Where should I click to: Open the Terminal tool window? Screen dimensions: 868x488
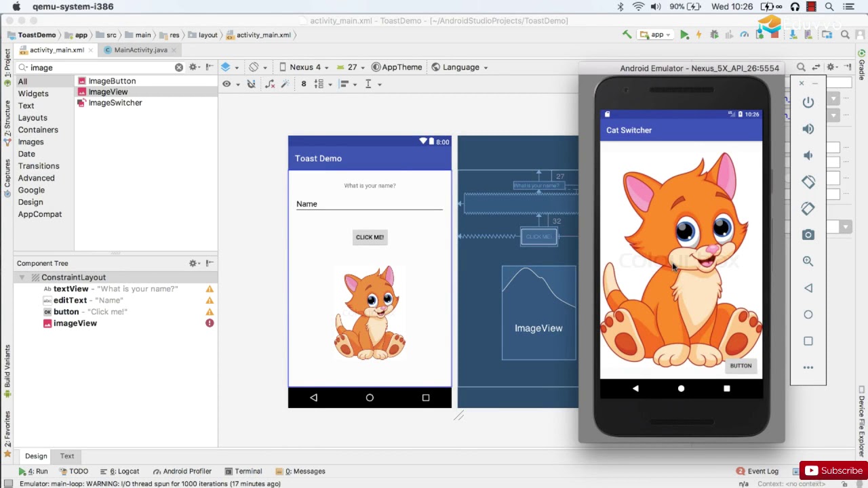243,471
